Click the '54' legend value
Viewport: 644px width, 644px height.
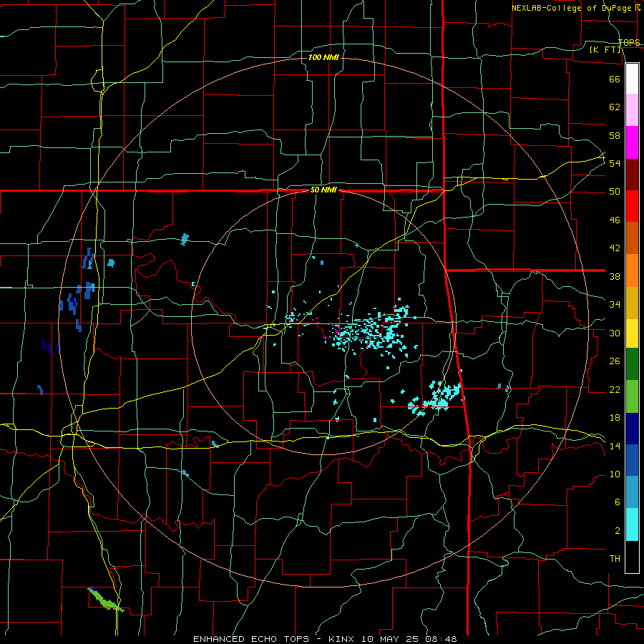[615, 163]
